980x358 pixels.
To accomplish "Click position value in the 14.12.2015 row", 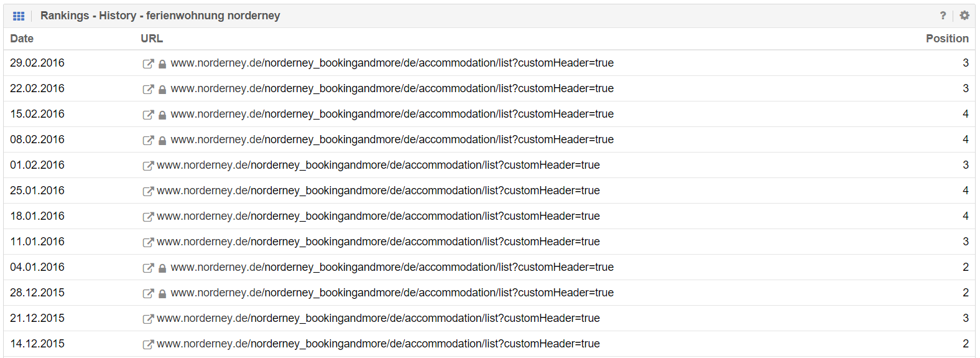I will [x=965, y=344].
